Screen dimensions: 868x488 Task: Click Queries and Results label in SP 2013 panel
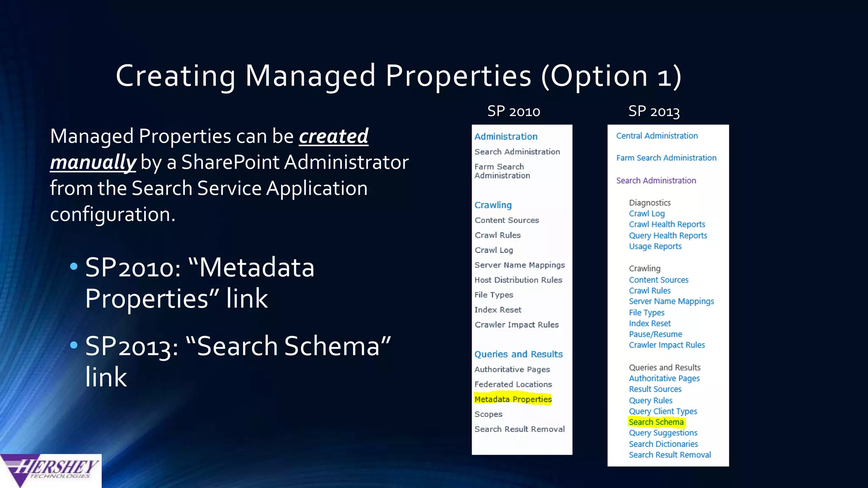665,368
